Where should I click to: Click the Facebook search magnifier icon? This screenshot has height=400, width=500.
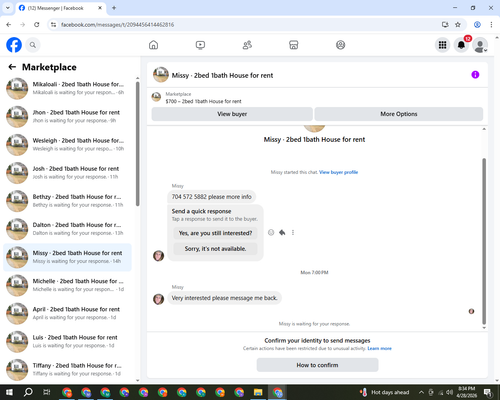[33, 45]
